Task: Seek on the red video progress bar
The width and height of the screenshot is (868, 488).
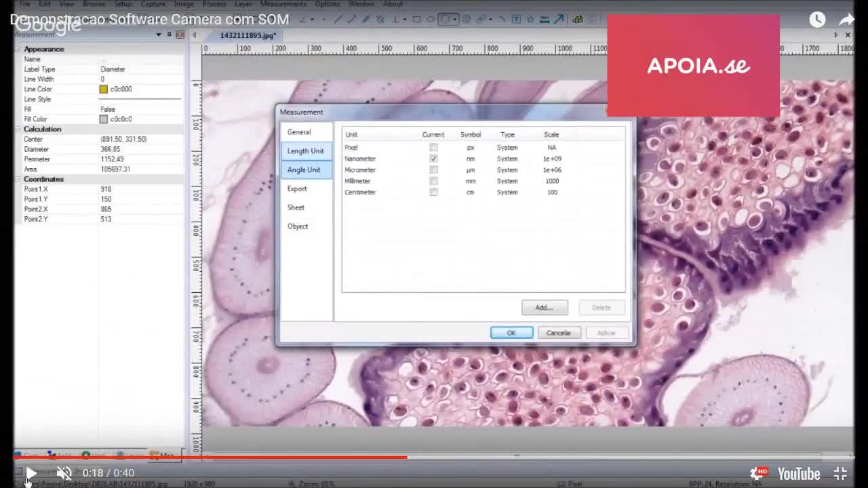Action: pyautogui.click(x=210, y=457)
